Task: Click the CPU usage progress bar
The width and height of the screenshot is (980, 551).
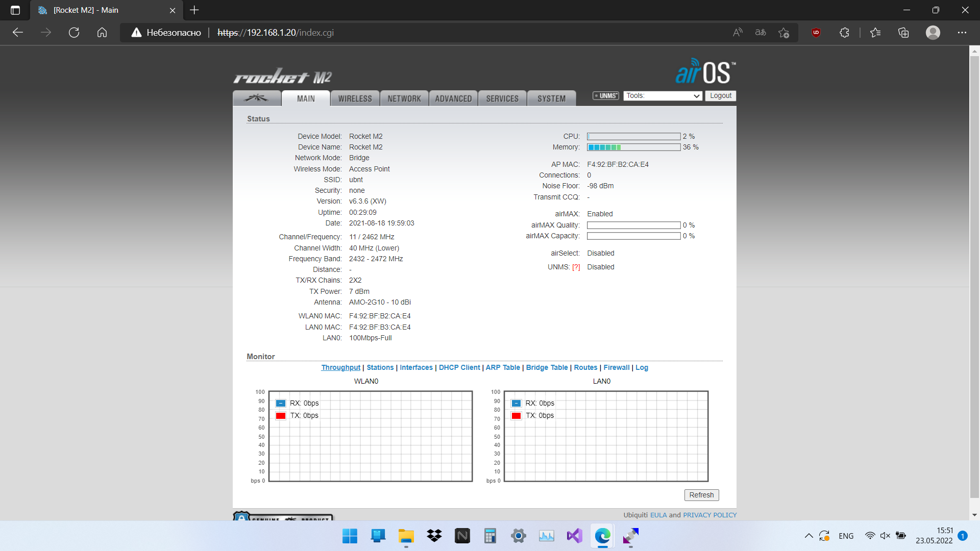Action: pos(633,136)
